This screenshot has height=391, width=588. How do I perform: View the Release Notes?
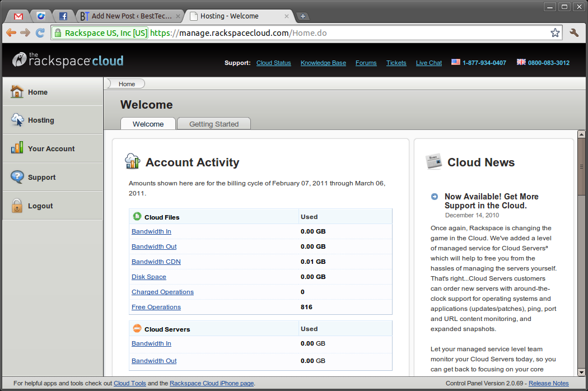pyautogui.click(x=549, y=383)
